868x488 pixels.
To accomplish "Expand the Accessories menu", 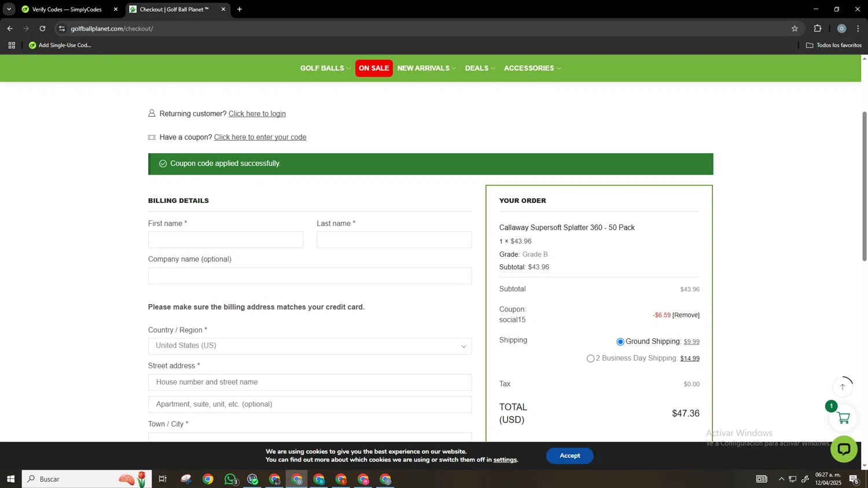I will pos(532,68).
